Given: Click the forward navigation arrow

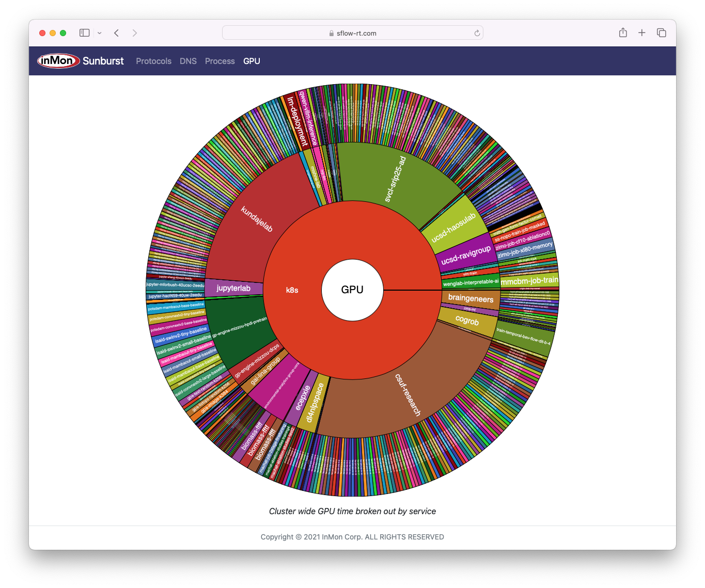Looking at the screenshot, I should (x=135, y=33).
